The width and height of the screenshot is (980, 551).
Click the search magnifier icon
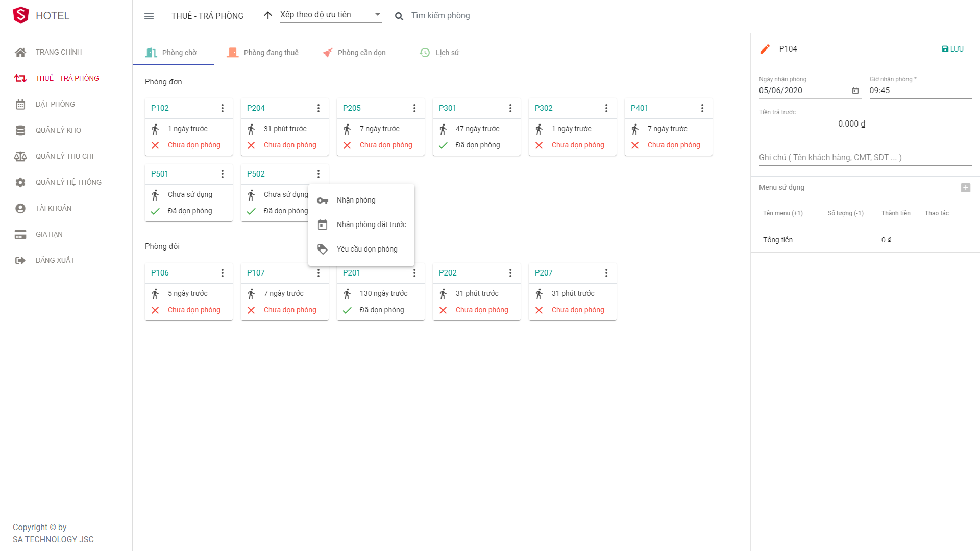399,16
